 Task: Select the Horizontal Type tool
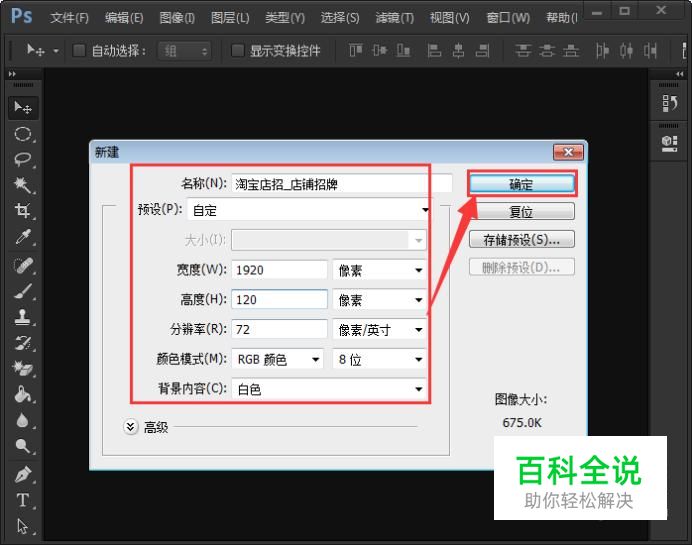pos(23,500)
